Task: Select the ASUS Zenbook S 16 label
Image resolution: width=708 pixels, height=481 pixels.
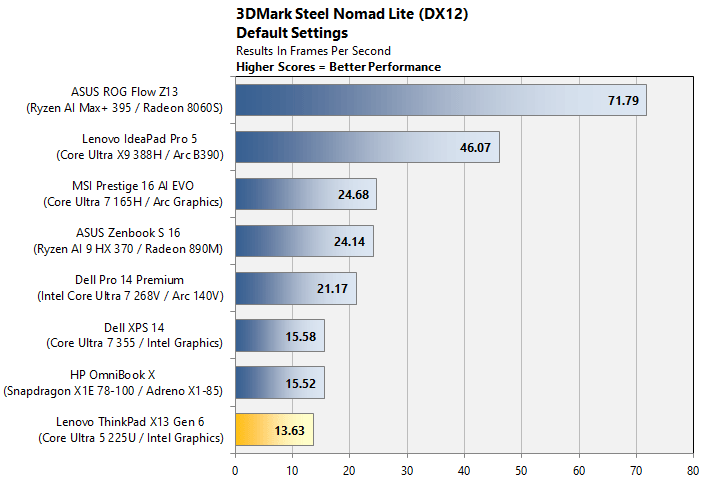Action: pyautogui.click(x=128, y=233)
